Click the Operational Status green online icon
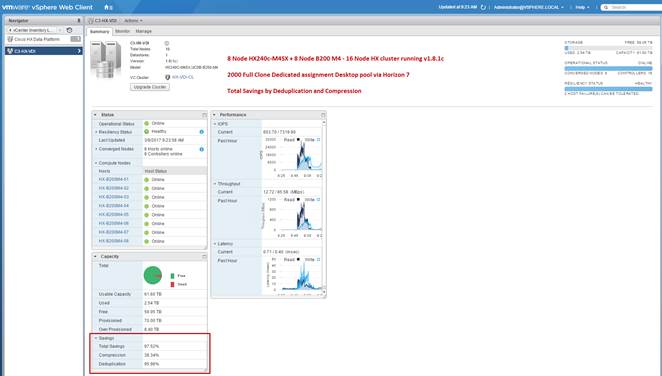This screenshot has height=376, width=662. tap(147, 123)
